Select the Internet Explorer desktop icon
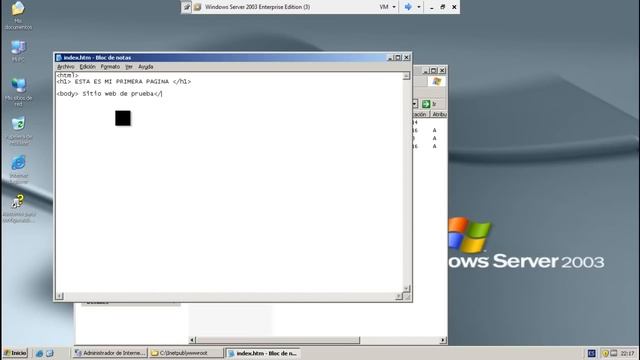The image size is (640, 360). (18, 169)
